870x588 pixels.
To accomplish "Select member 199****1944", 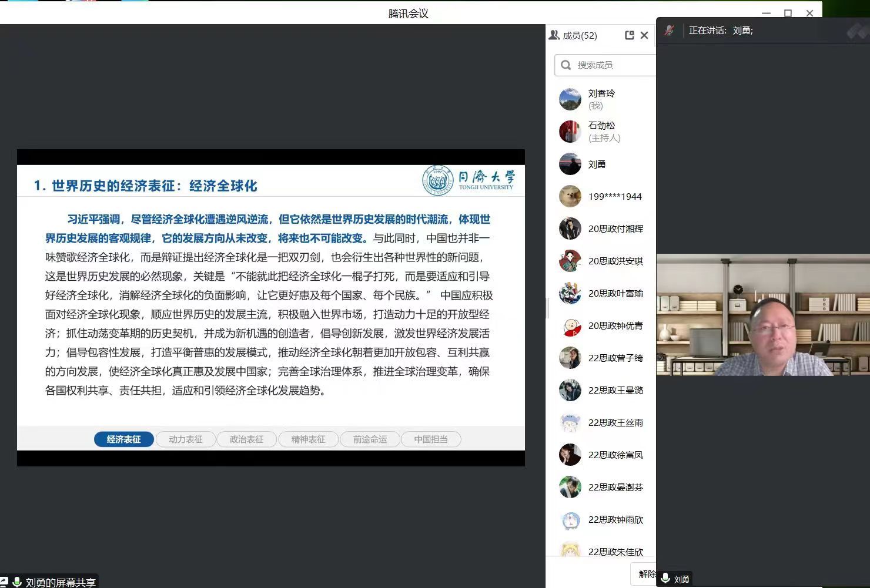I will click(x=614, y=196).
